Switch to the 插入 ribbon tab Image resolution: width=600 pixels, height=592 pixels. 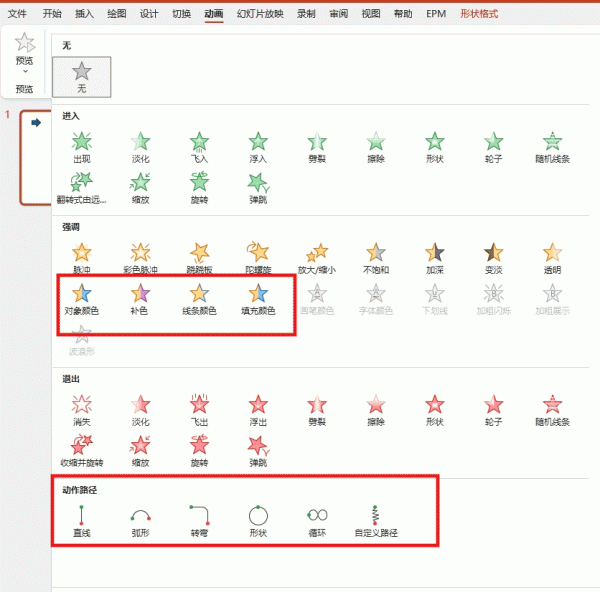pyautogui.click(x=84, y=14)
